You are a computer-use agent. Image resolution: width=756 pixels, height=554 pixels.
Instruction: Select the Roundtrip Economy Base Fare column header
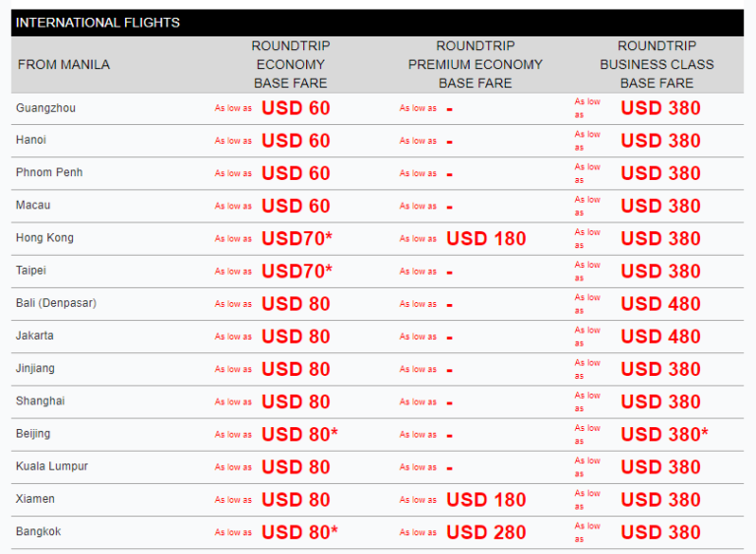[x=290, y=64]
